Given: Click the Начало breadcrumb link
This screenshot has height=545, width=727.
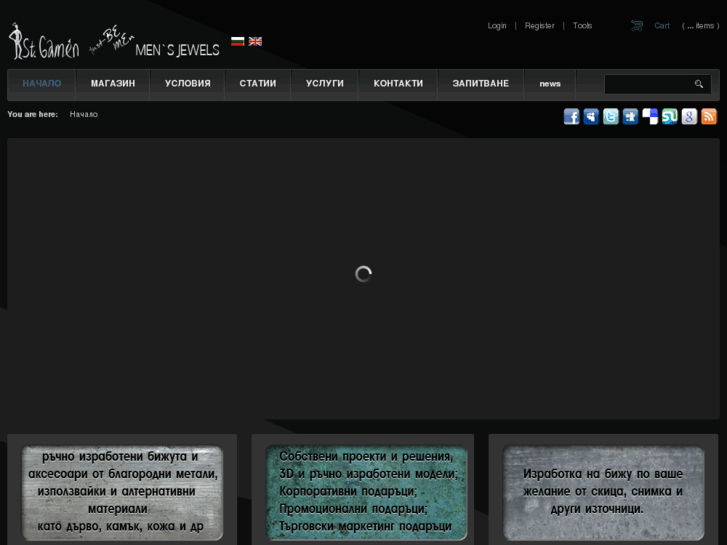Looking at the screenshot, I should pyautogui.click(x=83, y=114).
